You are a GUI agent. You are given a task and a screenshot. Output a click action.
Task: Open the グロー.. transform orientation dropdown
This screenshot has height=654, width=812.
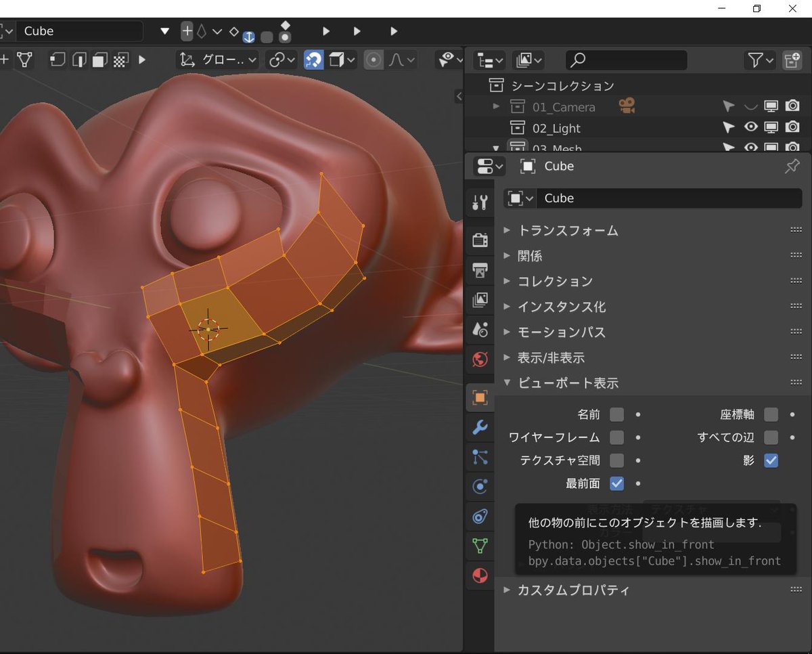tap(217, 60)
